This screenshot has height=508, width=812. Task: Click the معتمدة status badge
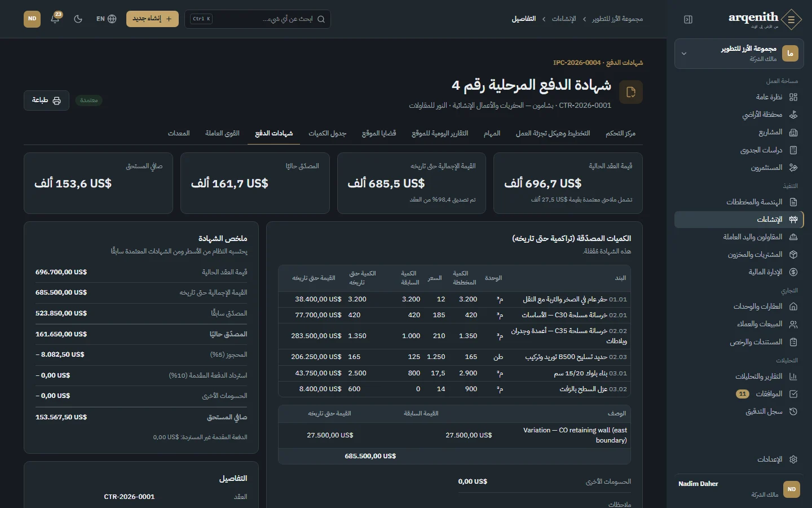(89, 100)
